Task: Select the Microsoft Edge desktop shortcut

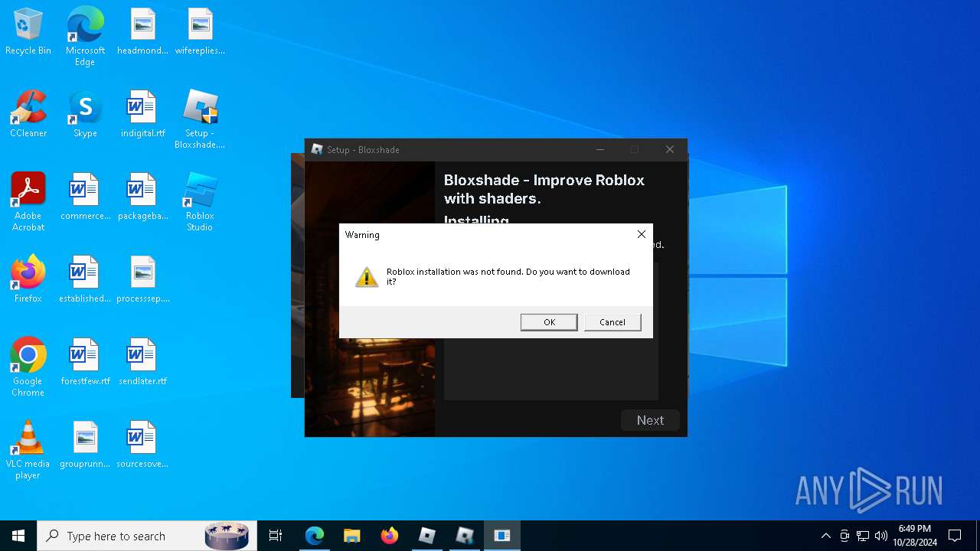Action: pyautogui.click(x=85, y=37)
